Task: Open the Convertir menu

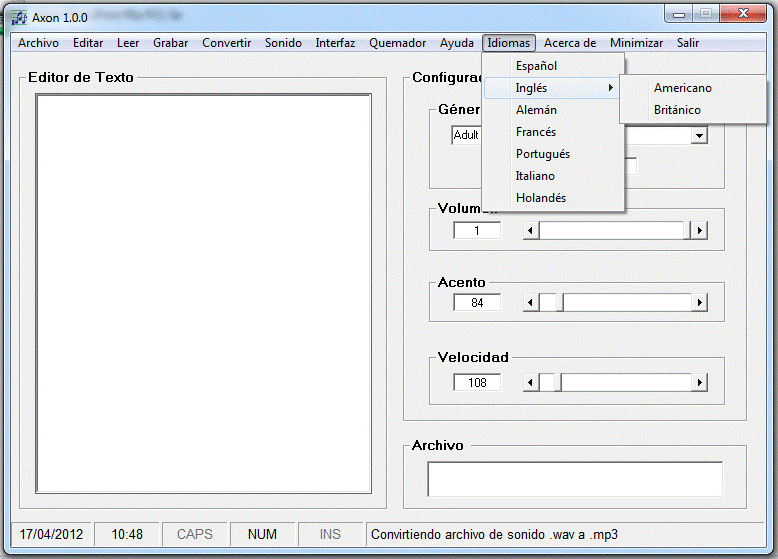Action: 226,43
